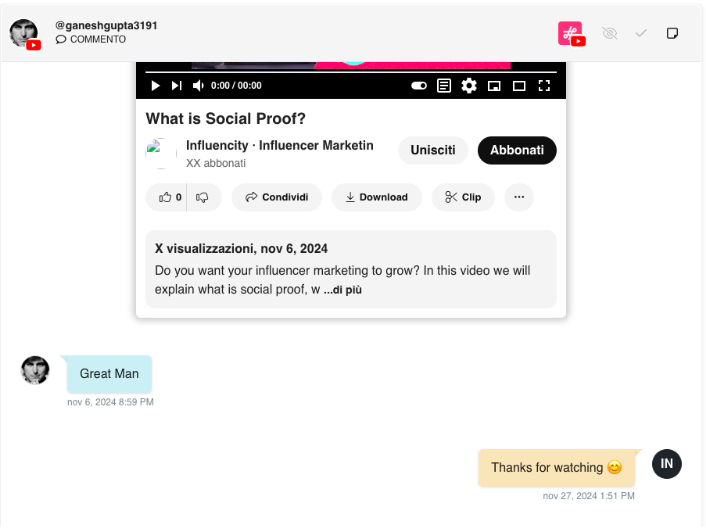Click the Download button
Image resolution: width=706 pixels, height=532 pixels.
pos(376,197)
